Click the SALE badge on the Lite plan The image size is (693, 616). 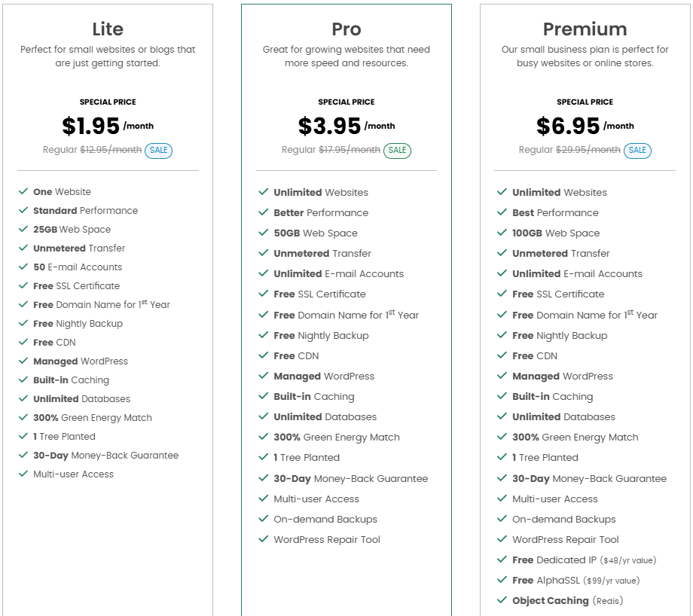[x=158, y=151]
